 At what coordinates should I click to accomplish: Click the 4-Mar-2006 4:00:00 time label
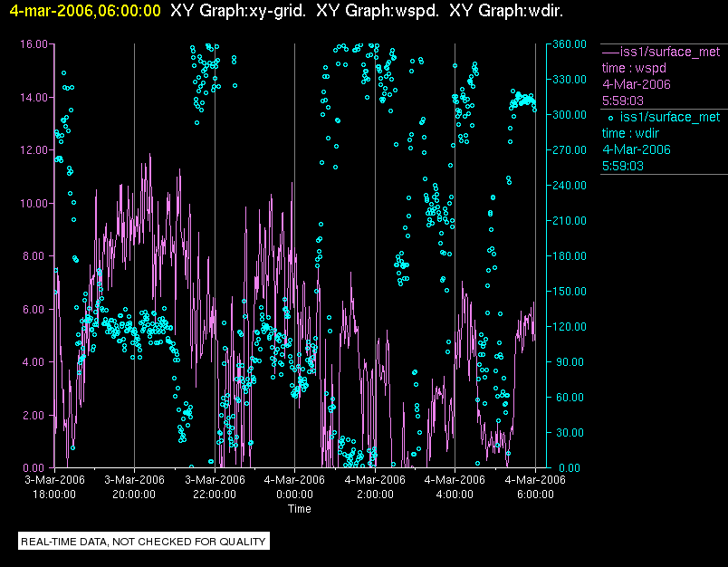tap(455, 486)
